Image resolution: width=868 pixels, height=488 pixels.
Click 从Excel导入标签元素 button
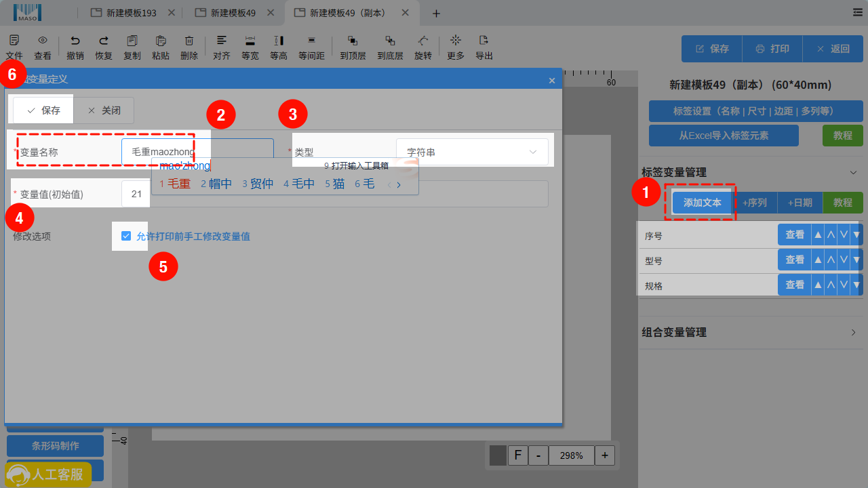[724, 136]
